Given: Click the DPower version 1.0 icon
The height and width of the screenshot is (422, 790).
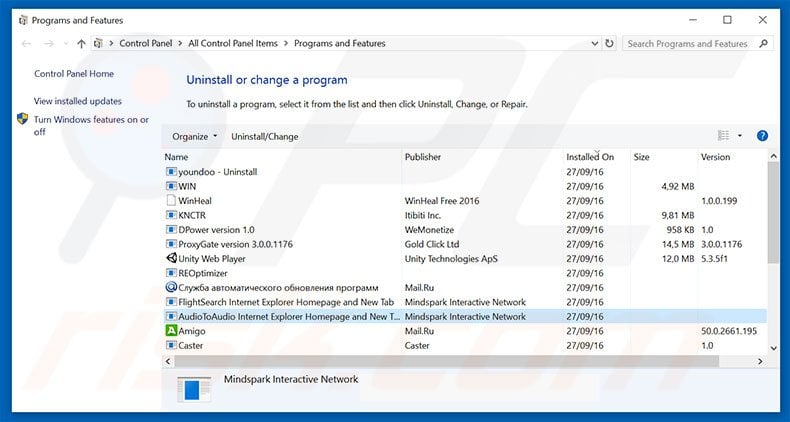Looking at the screenshot, I should [171, 230].
